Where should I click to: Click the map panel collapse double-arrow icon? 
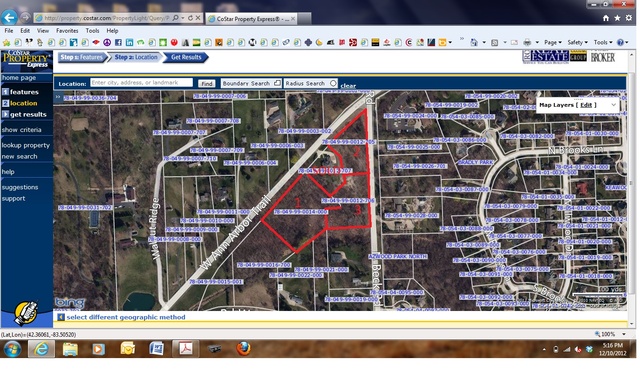pos(58,97)
